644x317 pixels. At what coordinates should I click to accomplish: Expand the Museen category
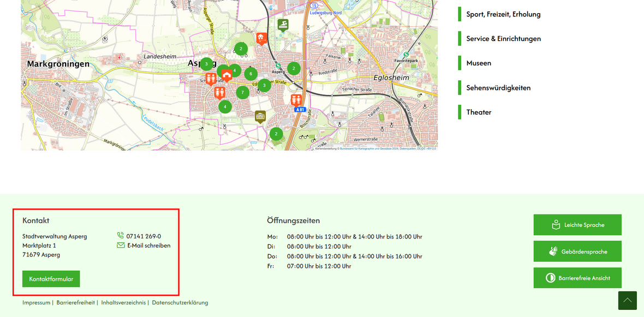pyautogui.click(x=479, y=63)
